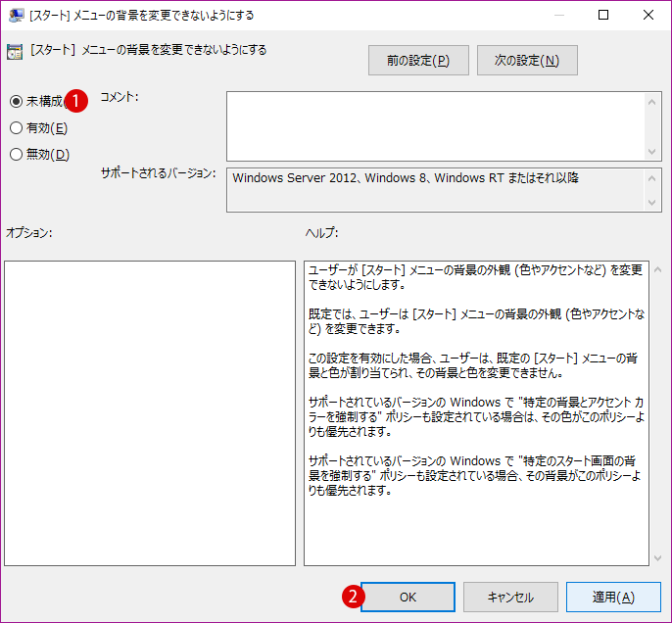Click the title bar application icon
Image resolution: width=672 pixels, height=623 pixels.
pos(16,16)
